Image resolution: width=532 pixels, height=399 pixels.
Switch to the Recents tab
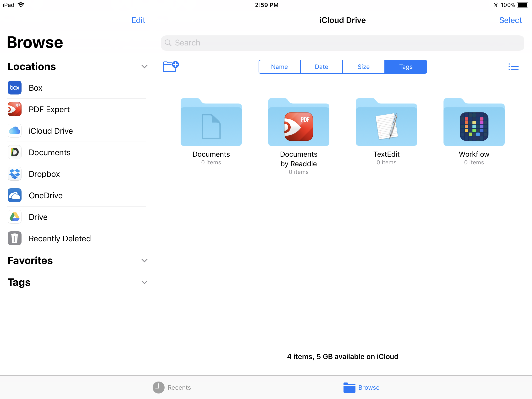[172, 387]
